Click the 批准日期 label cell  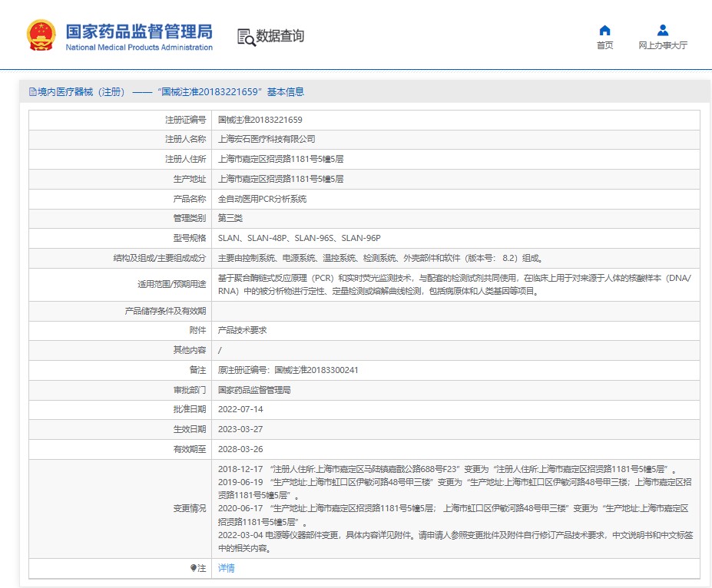(x=121, y=409)
